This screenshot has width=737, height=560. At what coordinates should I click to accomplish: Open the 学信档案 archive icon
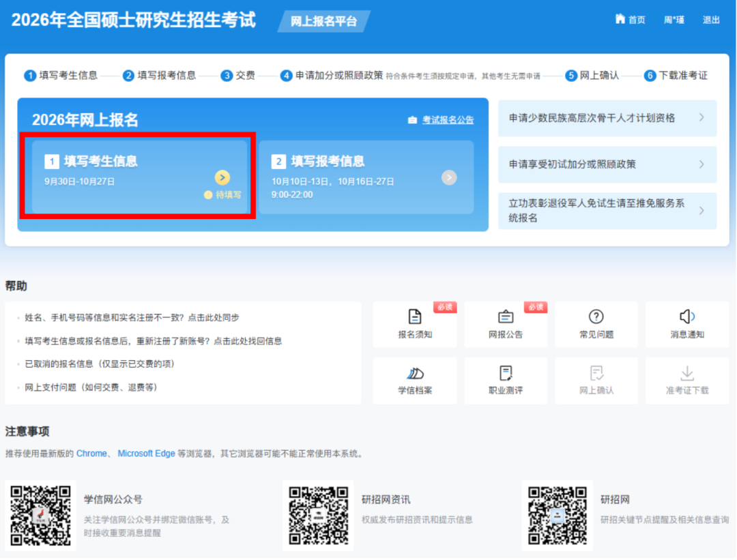tap(414, 380)
